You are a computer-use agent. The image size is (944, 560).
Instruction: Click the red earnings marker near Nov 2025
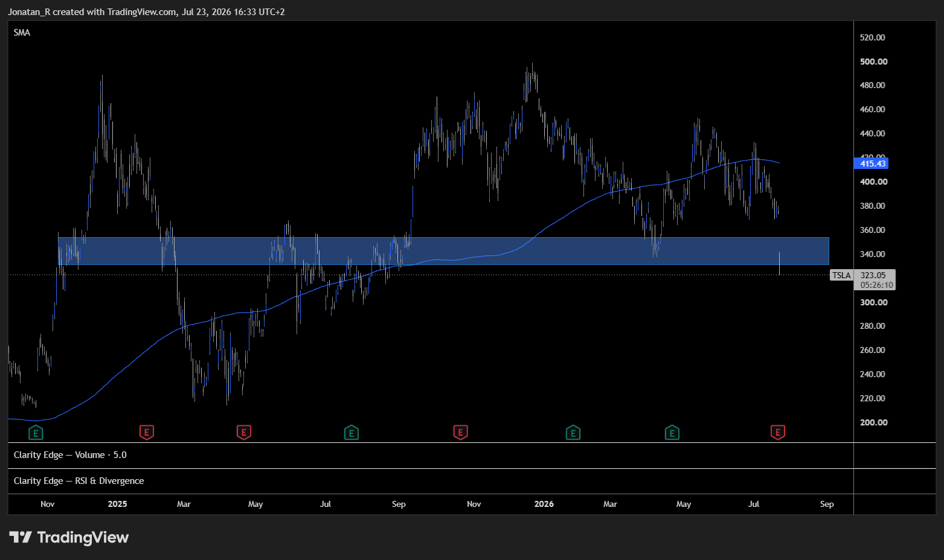(x=460, y=432)
